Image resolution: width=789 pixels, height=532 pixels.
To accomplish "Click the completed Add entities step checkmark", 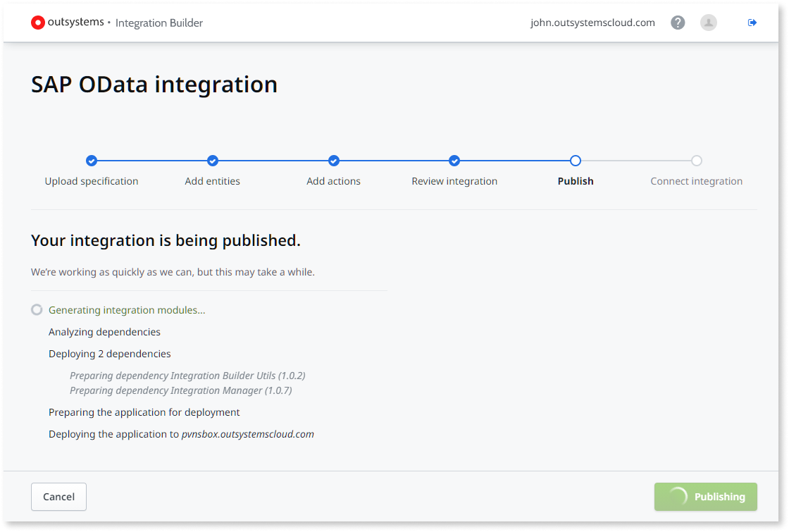I will 212,161.
